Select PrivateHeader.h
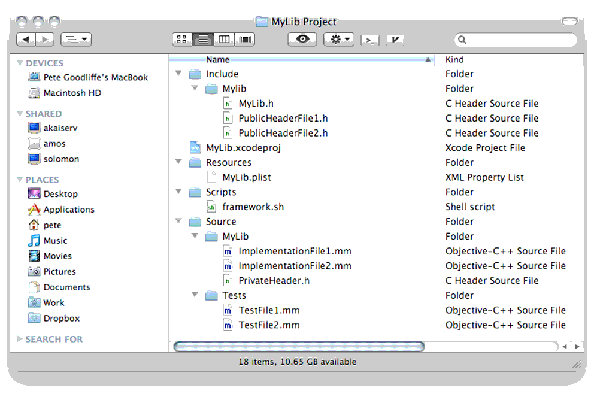 (267, 281)
